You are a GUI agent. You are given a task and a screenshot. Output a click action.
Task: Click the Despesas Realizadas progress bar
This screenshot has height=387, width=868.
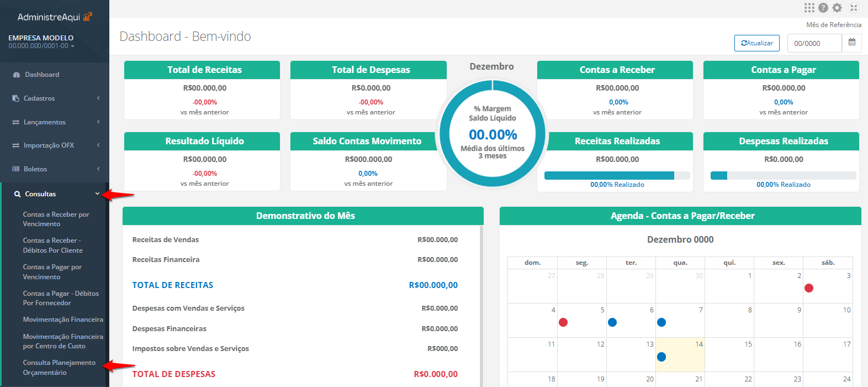point(783,176)
